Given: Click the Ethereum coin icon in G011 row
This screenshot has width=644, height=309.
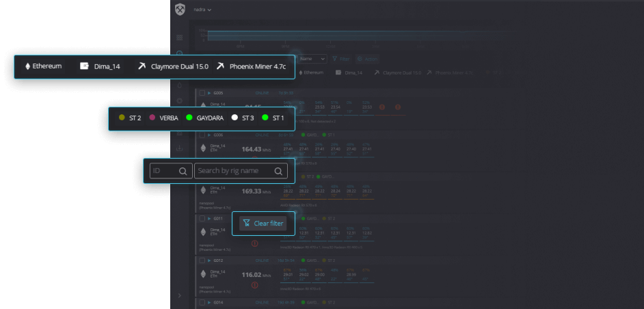Looking at the screenshot, I should tap(203, 232).
